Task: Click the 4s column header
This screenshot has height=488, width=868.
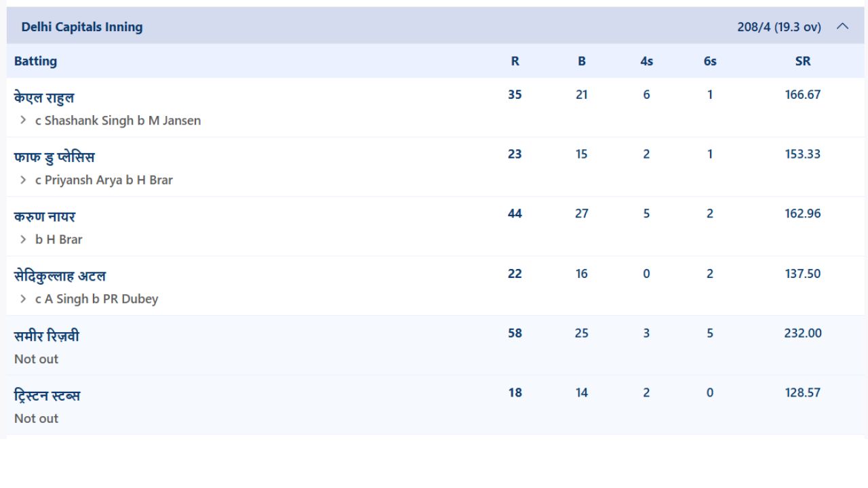Action: click(x=646, y=61)
